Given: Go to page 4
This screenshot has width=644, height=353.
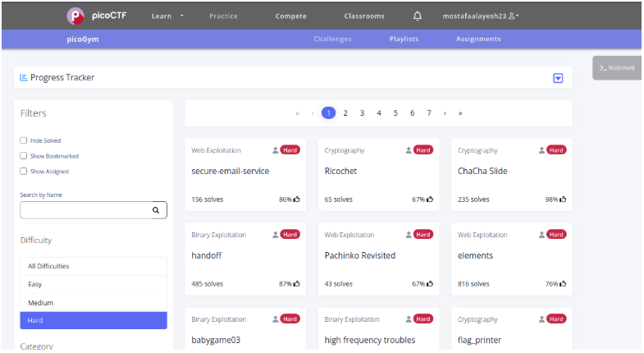Looking at the screenshot, I should click(x=379, y=113).
